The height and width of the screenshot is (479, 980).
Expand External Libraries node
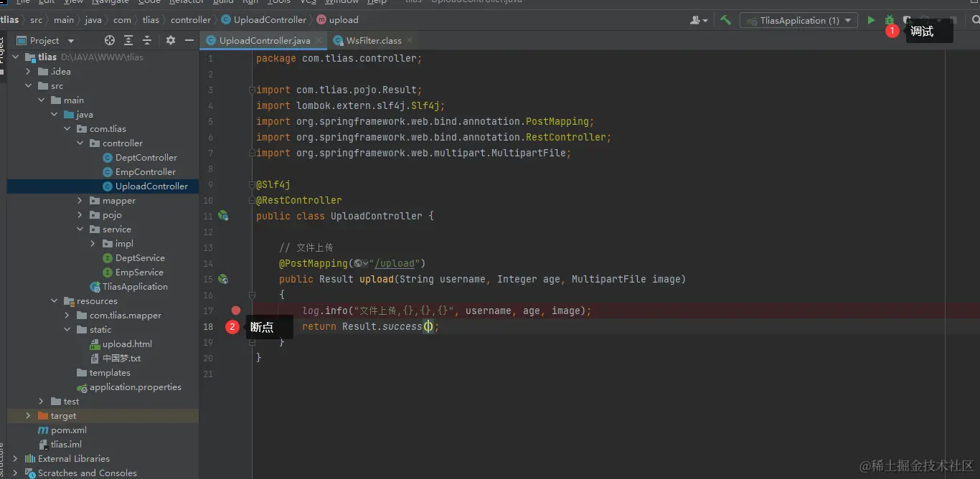pyautogui.click(x=16, y=458)
